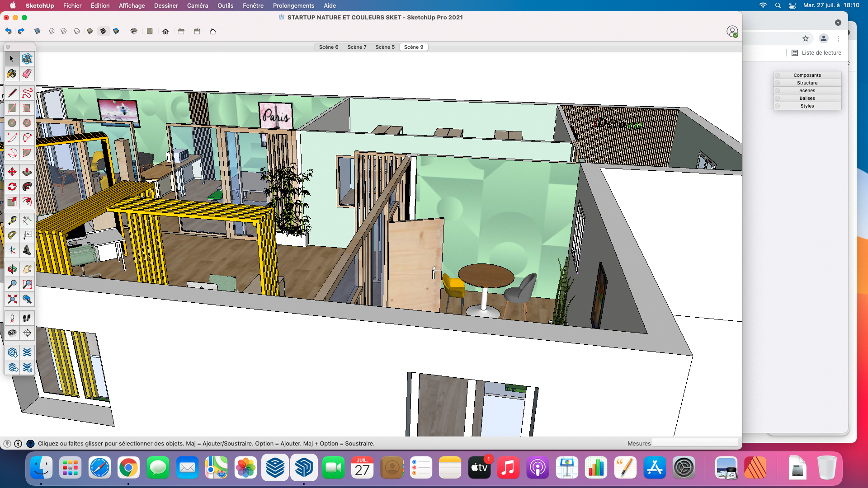Expand the Balises panel

click(807, 98)
